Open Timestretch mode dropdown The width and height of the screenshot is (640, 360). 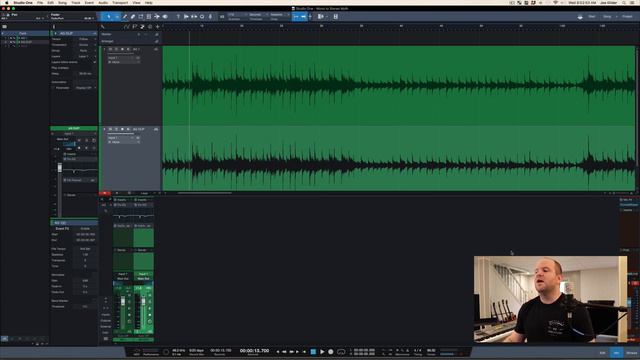tap(86, 44)
